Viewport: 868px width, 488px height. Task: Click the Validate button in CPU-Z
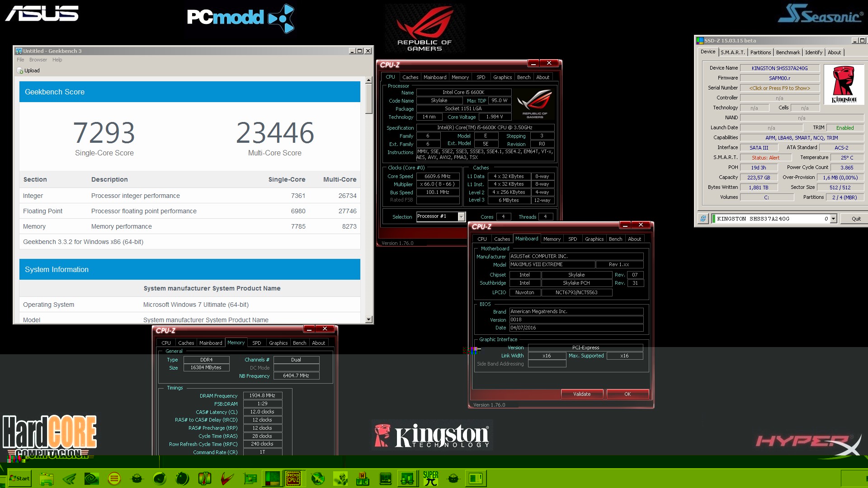(582, 394)
